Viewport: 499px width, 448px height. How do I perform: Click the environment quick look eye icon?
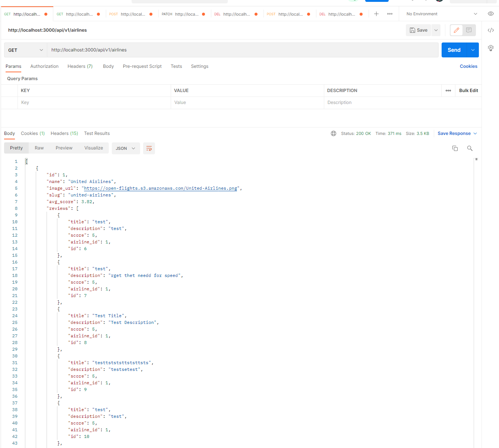tap(490, 13)
